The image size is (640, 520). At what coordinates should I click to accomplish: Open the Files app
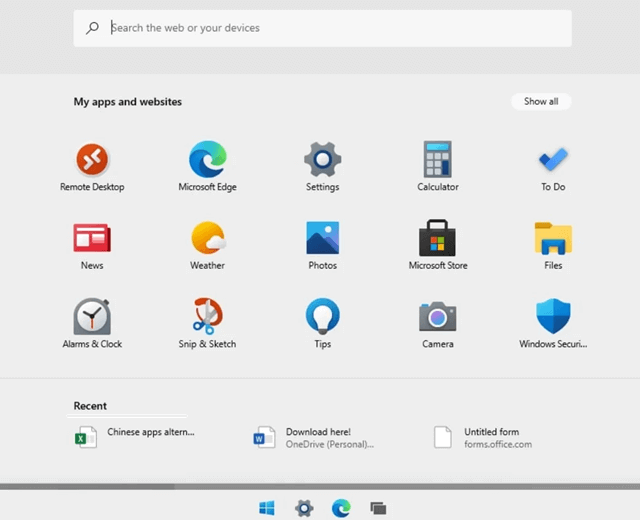click(x=553, y=246)
